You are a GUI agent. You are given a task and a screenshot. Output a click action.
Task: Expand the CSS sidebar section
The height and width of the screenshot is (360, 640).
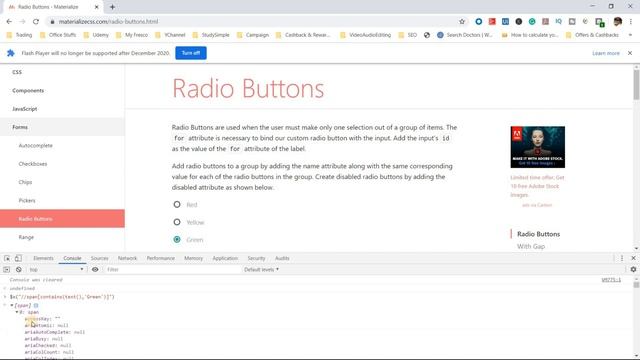17,72
